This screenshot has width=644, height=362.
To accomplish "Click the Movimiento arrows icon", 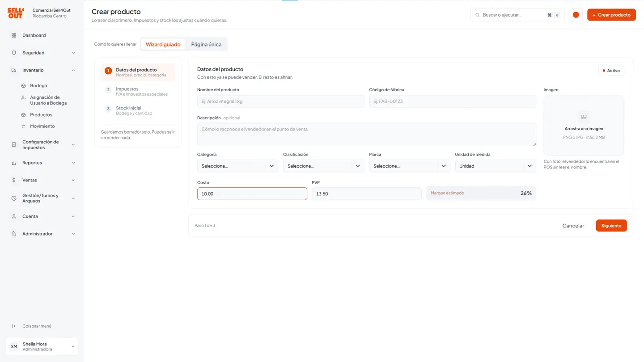I will pyautogui.click(x=24, y=126).
